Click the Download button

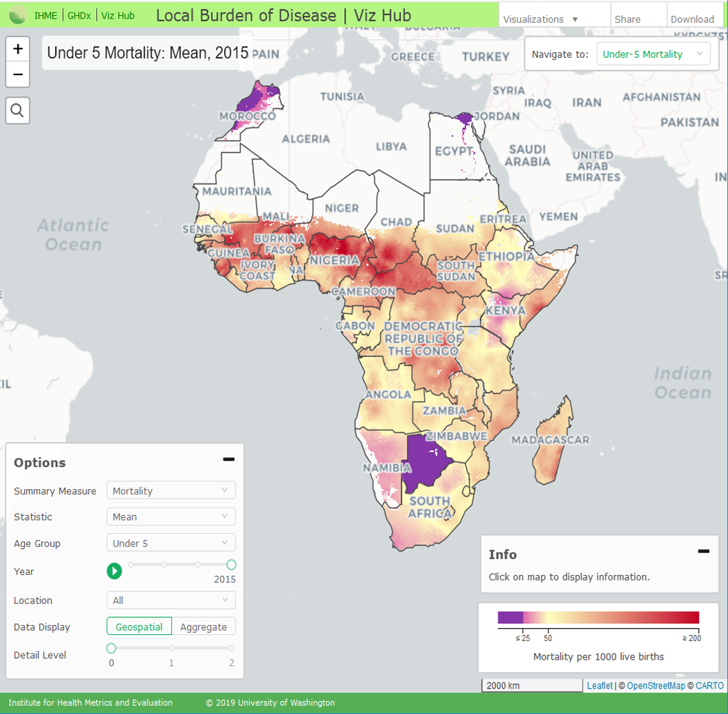pos(692,19)
